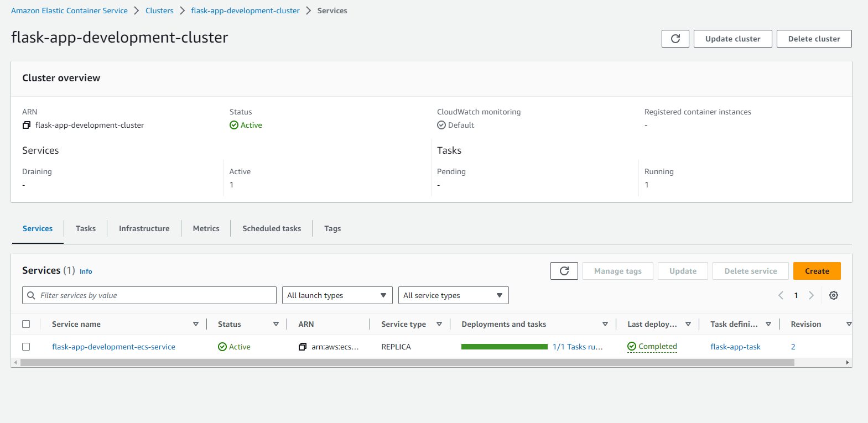Image resolution: width=868 pixels, height=423 pixels.
Task: Click the REPLICA service type cell
Action: (396, 347)
